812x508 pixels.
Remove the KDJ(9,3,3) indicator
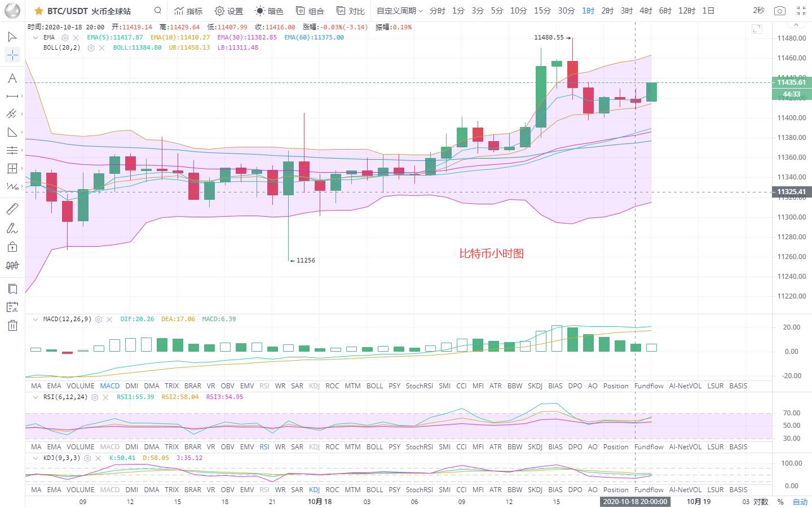click(98, 458)
